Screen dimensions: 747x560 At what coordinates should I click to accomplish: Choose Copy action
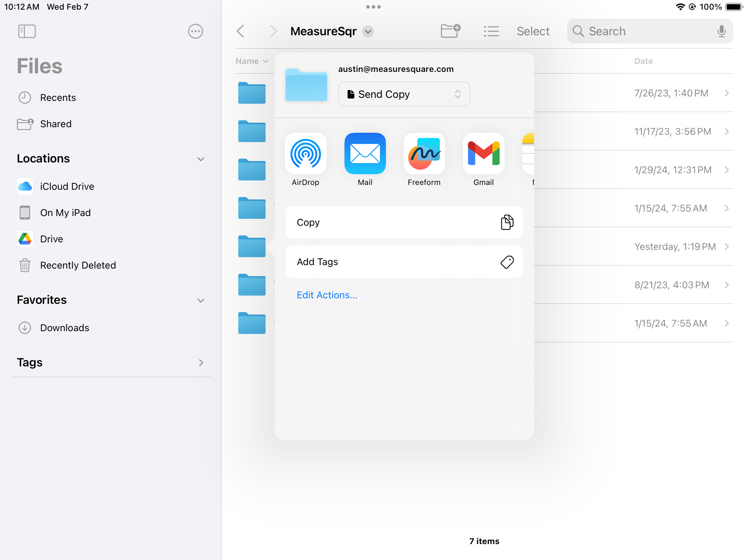pyautogui.click(x=404, y=222)
